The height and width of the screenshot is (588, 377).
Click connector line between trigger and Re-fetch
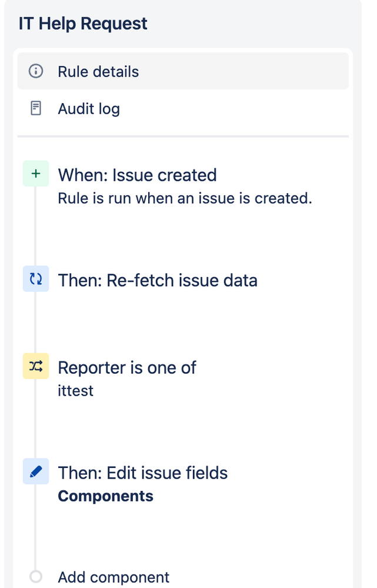(x=36, y=226)
